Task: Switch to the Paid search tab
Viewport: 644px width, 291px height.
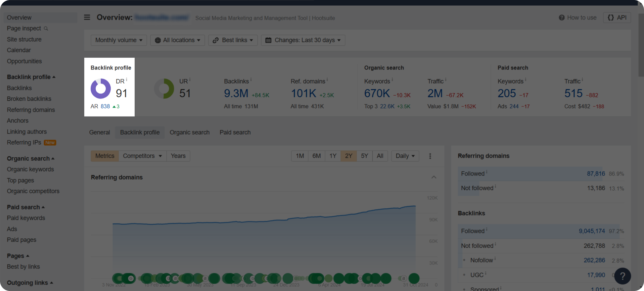Action: pyautogui.click(x=235, y=133)
